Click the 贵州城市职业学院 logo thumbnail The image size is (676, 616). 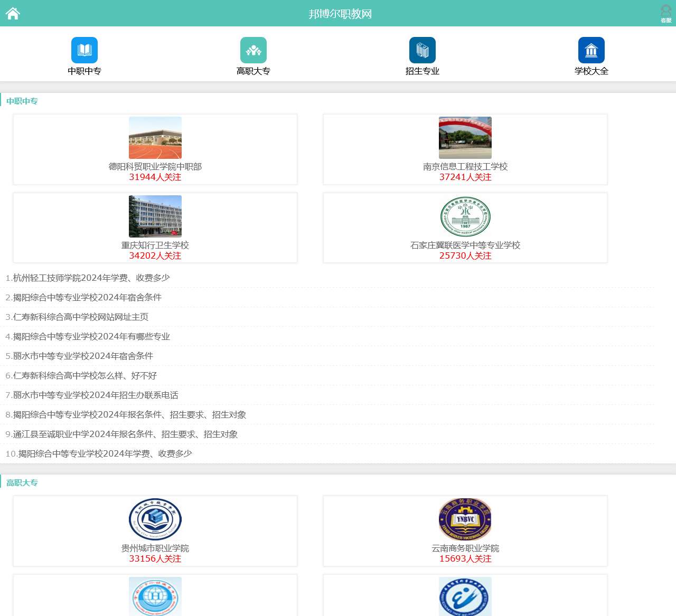pos(155,519)
